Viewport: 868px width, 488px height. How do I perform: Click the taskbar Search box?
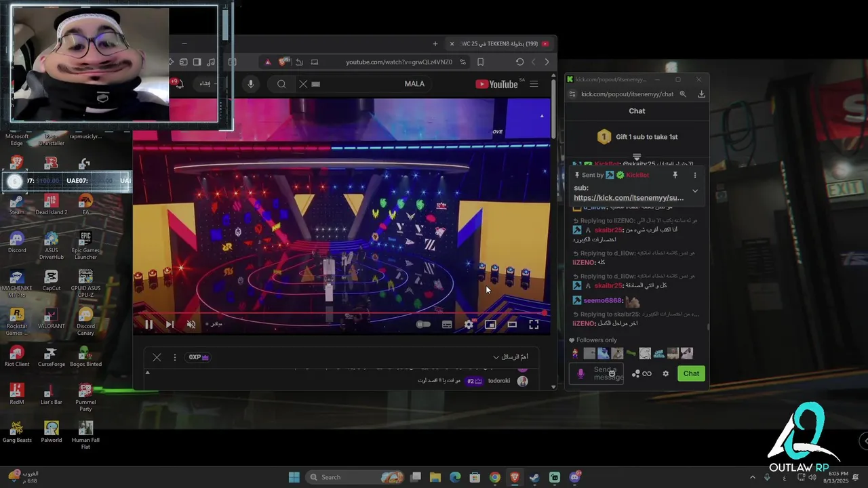(x=356, y=477)
